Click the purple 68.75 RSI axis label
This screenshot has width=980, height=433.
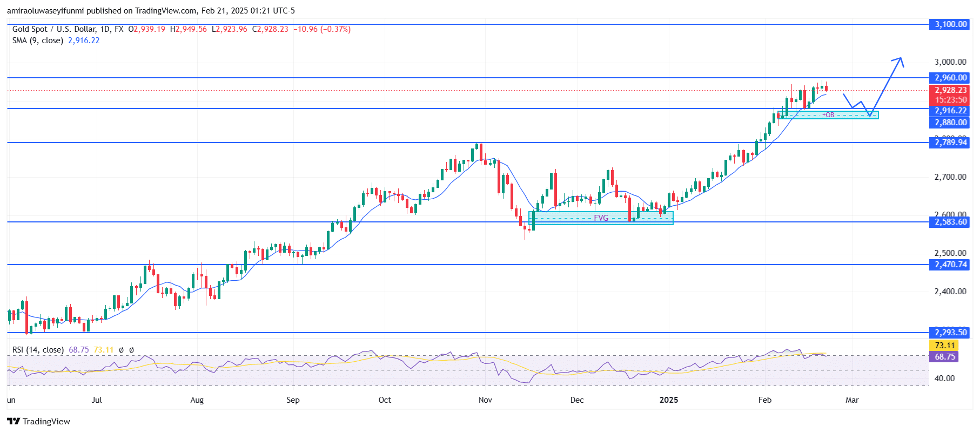coord(944,357)
